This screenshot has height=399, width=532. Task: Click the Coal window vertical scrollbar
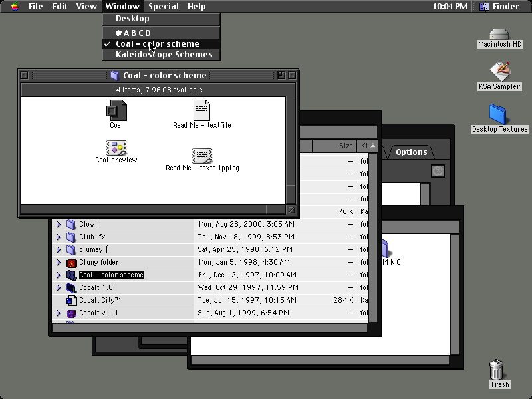click(291, 151)
